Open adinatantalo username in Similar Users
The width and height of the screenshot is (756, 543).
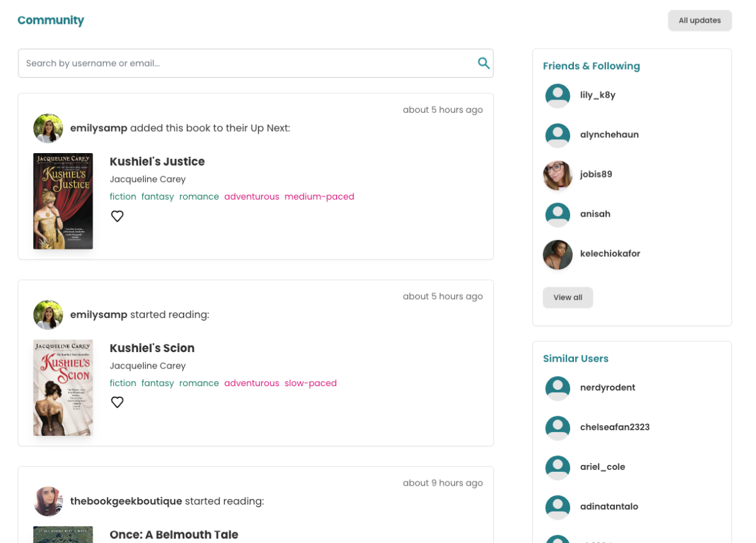pyautogui.click(x=610, y=506)
